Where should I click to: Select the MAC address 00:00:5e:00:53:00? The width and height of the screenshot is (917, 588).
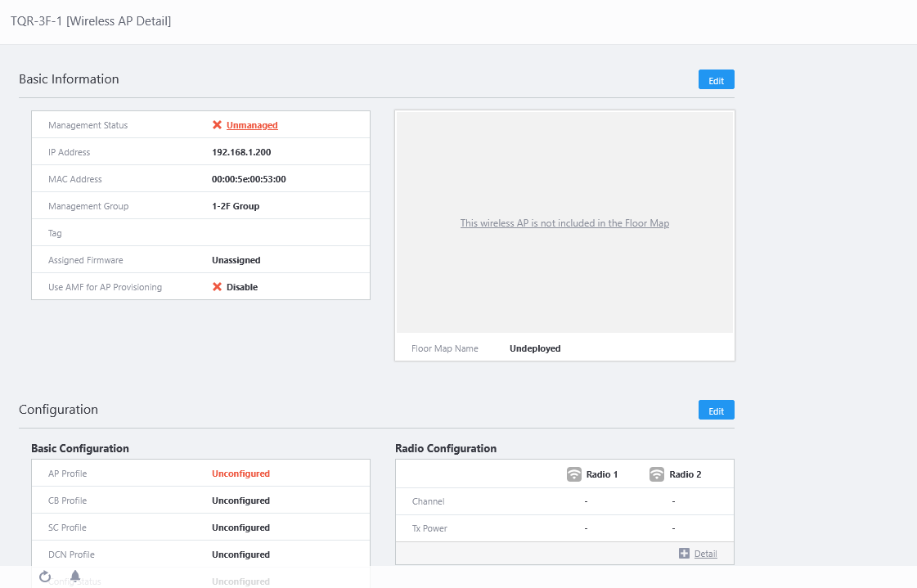(249, 179)
